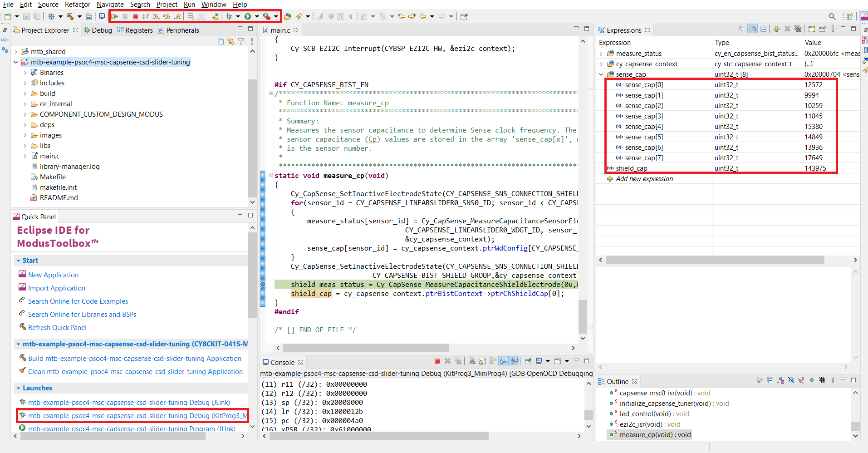Click the Resume debug button
Viewport: 868px width, 453px height.
tap(115, 17)
